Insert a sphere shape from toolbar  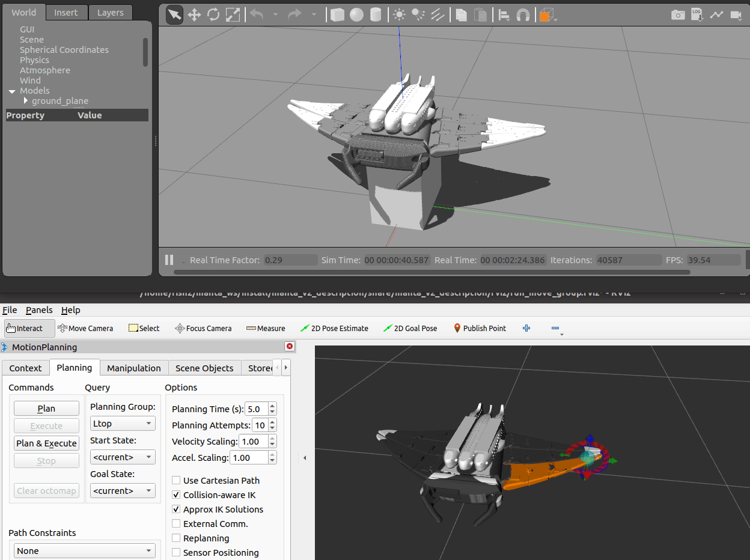[357, 15]
